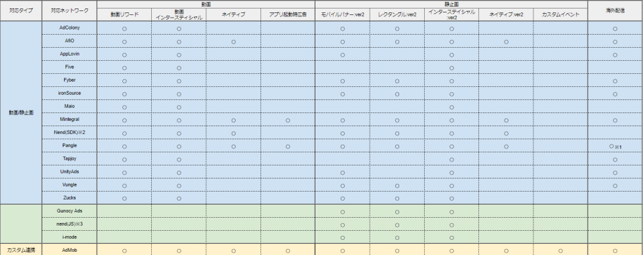
Task: Select the カスタムイベント column header
Action: point(561,14)
